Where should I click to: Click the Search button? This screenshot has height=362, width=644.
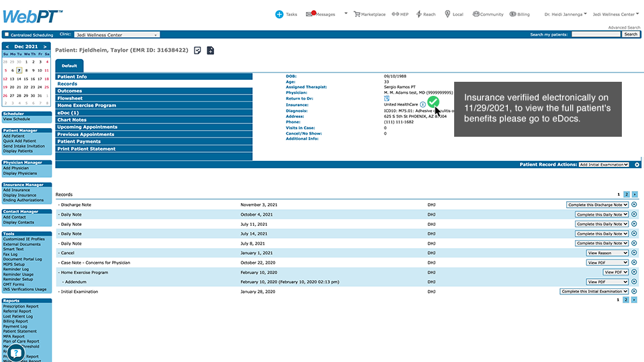tap(631, 34)
